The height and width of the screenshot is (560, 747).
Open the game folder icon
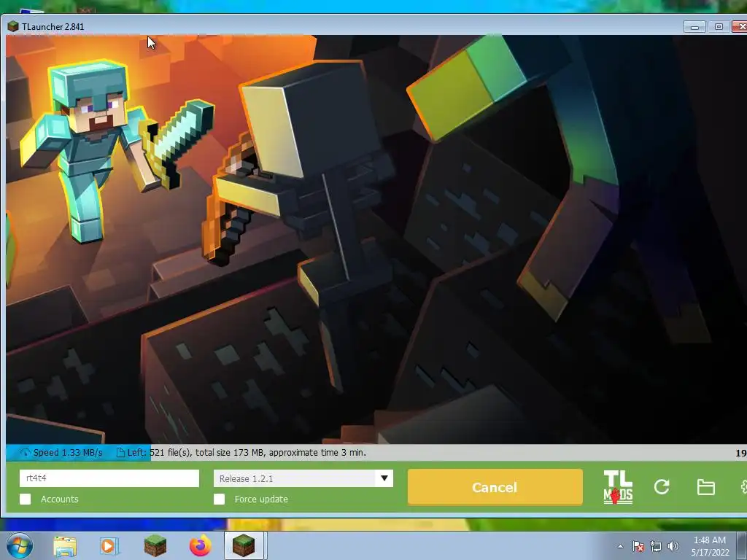point(705,487)
